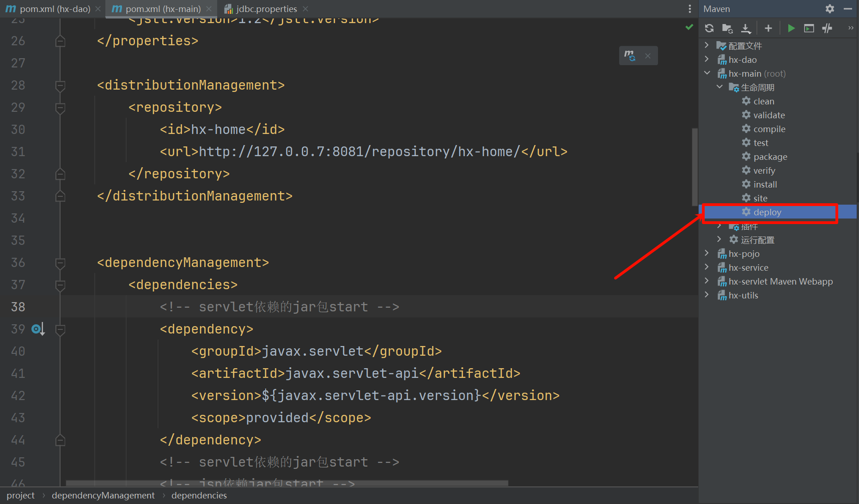The width and height of the screenshot is (859, 504).
Task: Select the install lifecycle goal
Action: click(765, 184)
